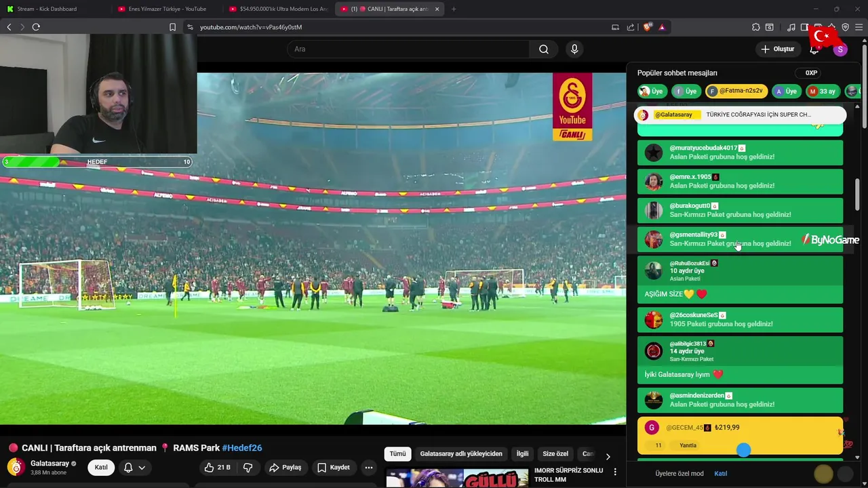Image resolution: width=868 pixels, height=488 pixels.
Task: Click the browser back arrow
Action: (9, 27)
